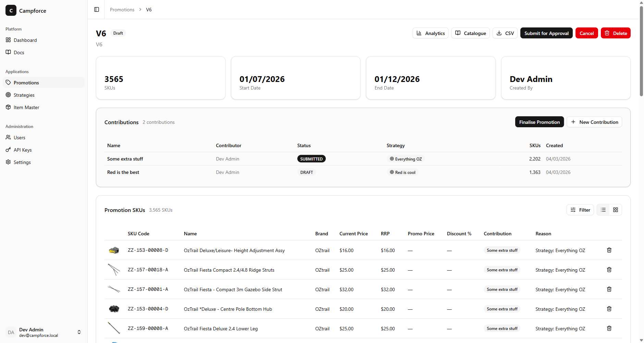644x343 pixels.
Task: Delete SKU ZZ-157-00001-A row
Action: (609, 289)
